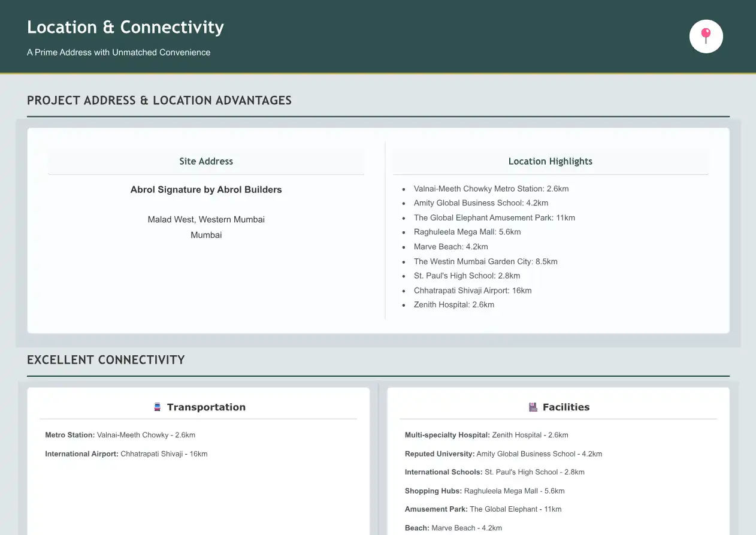The image size is (756, 535).
Task: Click the International Airport row under Transportation
Action: (126, 454)
